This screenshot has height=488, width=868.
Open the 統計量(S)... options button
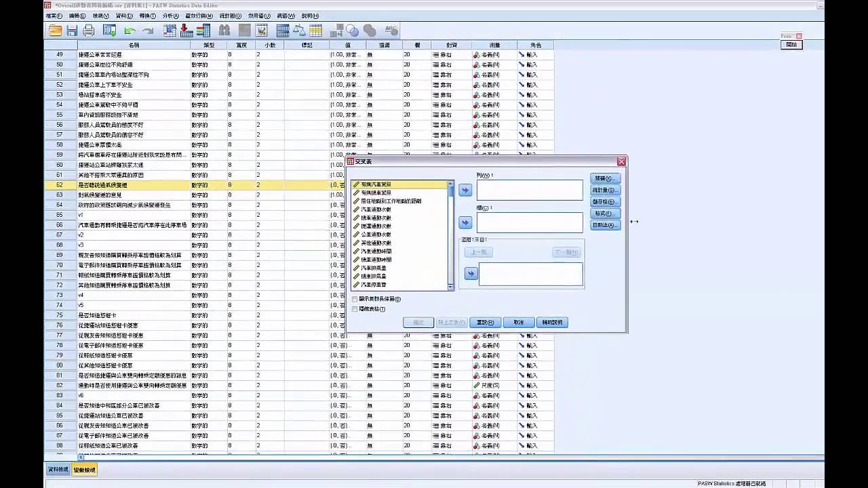(x=605, y=190)
